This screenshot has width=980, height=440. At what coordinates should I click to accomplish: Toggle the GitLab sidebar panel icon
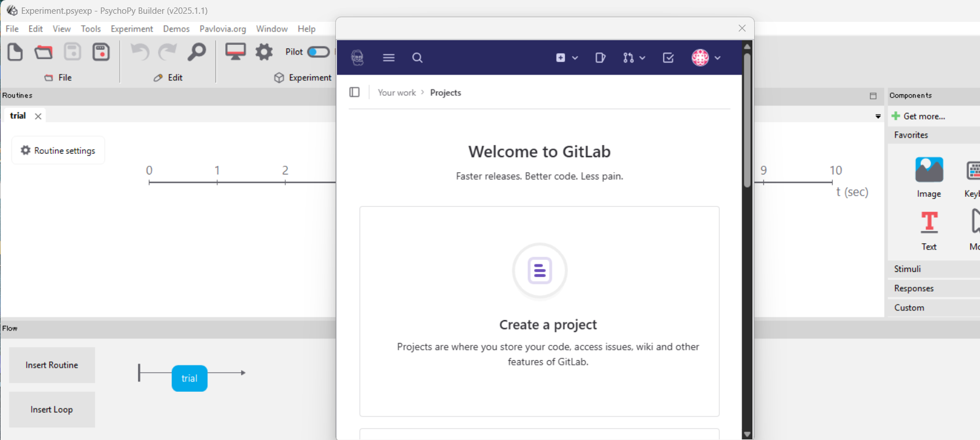tap(354, 92)
